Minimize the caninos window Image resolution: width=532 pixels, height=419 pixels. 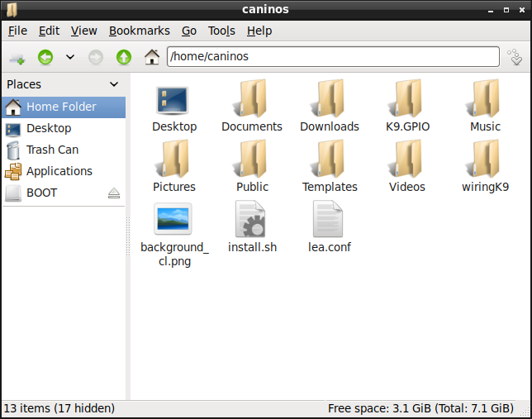coord(490,11)
